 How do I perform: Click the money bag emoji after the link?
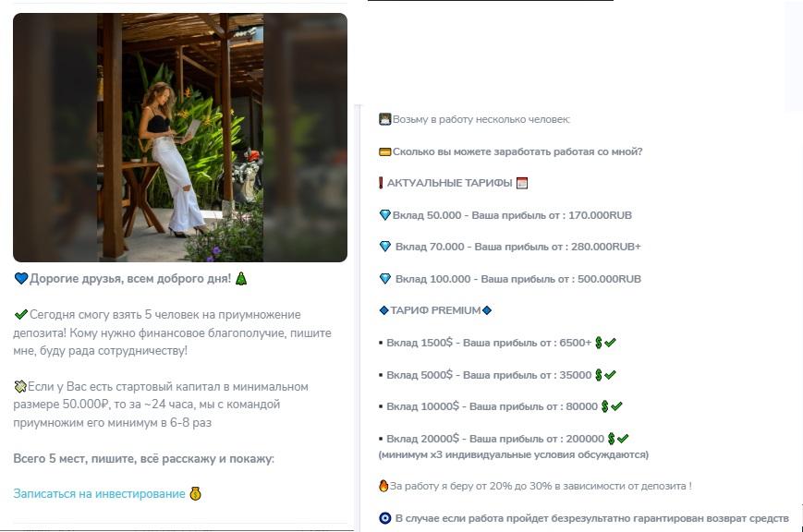pyautogui.click(x=195, y=493)
